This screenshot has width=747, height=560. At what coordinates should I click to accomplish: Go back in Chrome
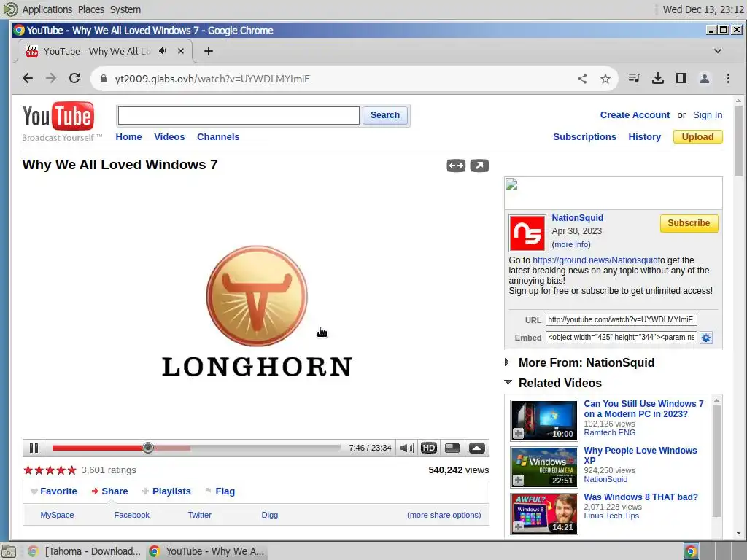pos(28,79)
